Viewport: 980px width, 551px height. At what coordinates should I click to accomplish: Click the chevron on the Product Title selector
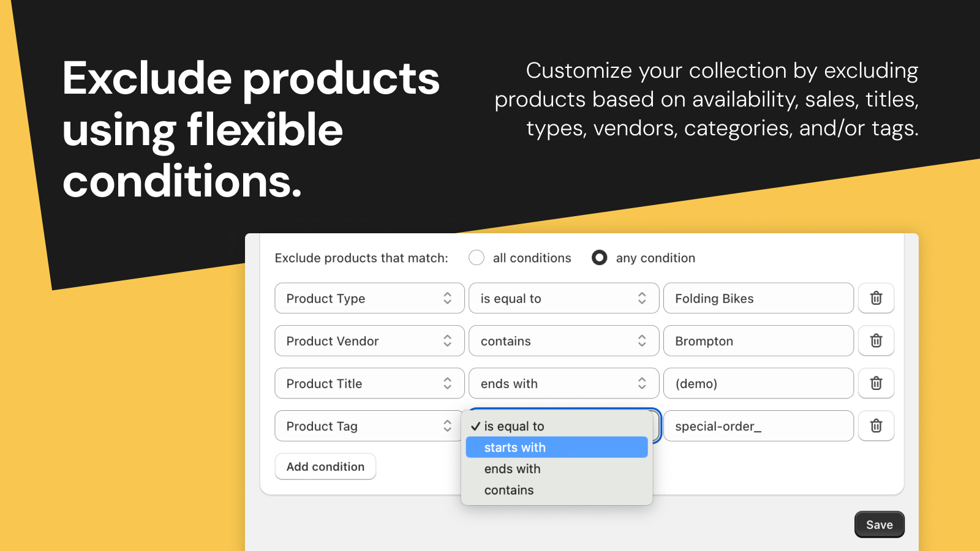(x=449, y=383)
